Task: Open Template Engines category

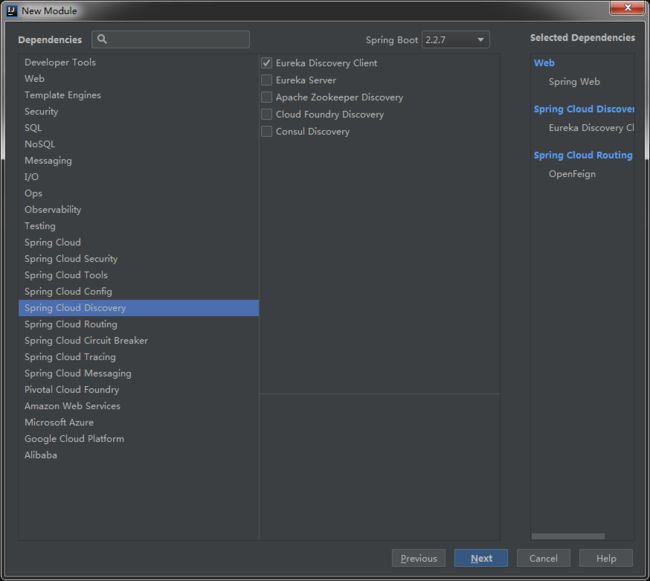Action: click(x=138, y=95)
